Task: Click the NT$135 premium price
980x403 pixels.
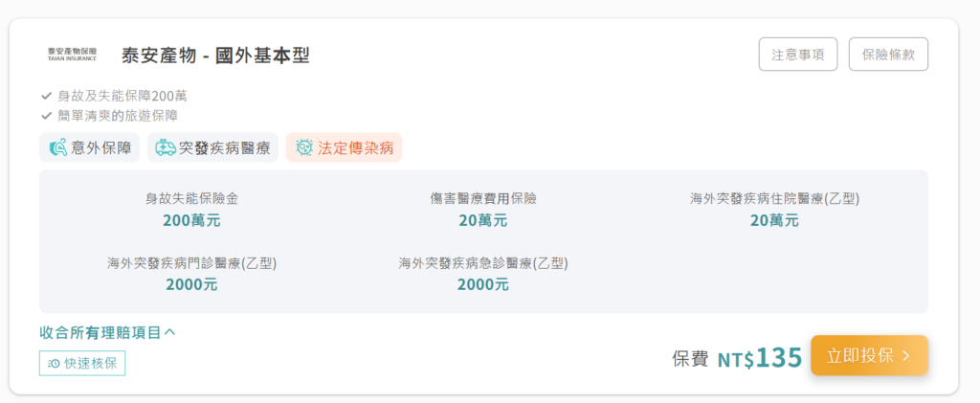Action: [x=759, y=358]
